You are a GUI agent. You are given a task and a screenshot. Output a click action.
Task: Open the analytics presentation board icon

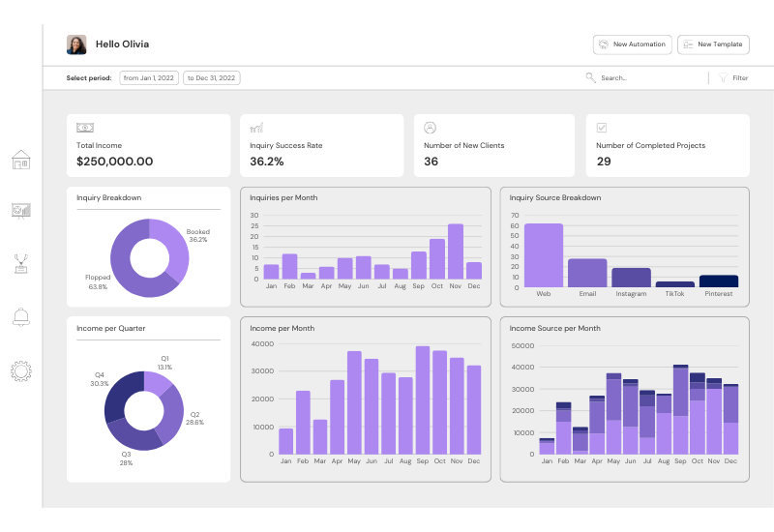coord(21,211)
